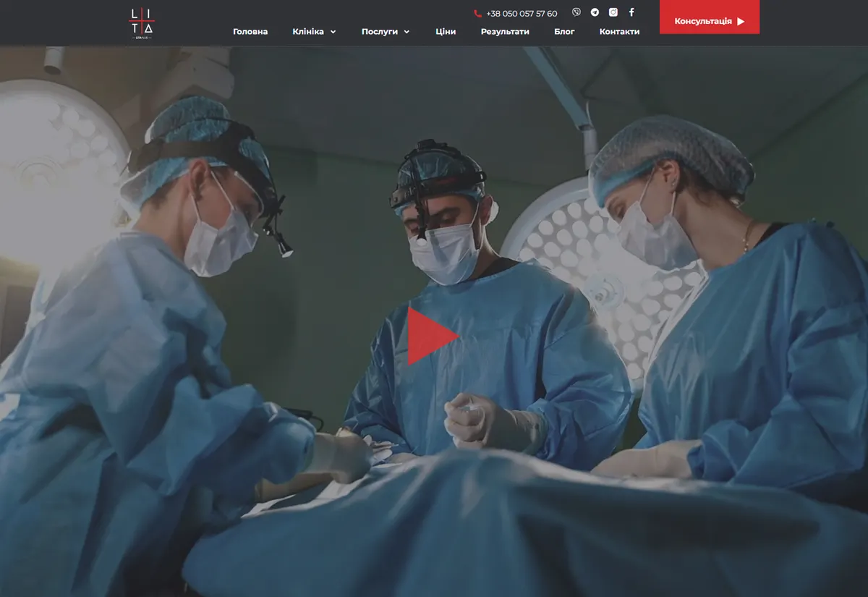This screenshot has height=597, width=868.
Task: Open the Facebook page icon
Action: coord(631,12)
